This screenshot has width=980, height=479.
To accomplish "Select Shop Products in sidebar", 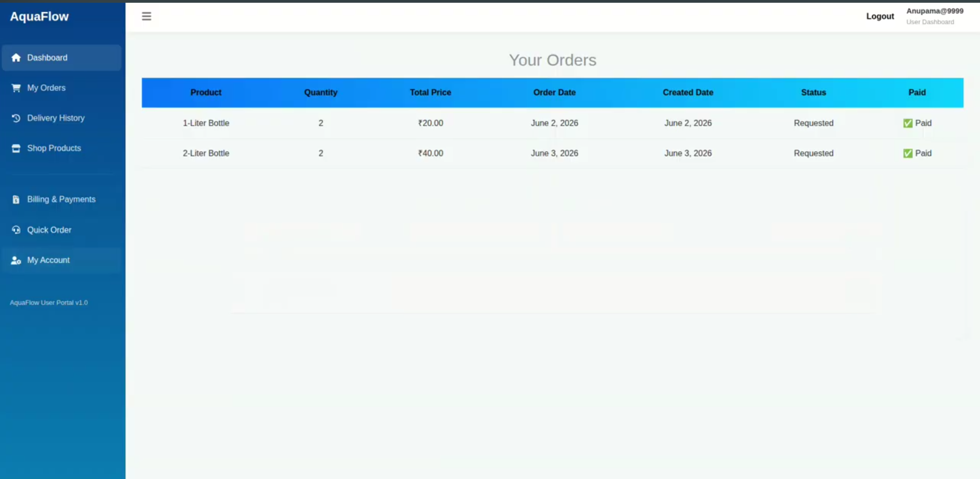I will [62, 148].
